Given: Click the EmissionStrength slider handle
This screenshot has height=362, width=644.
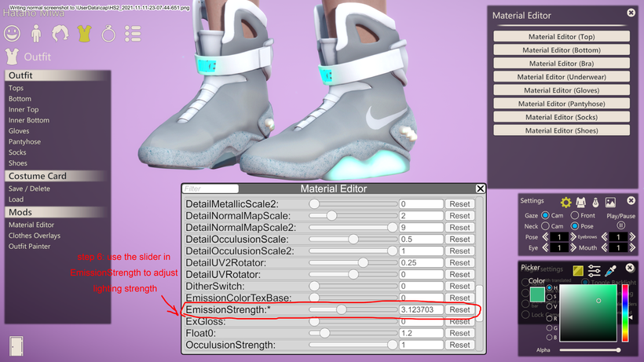Looking at the screenshot, I should click(x=341, y=309).
